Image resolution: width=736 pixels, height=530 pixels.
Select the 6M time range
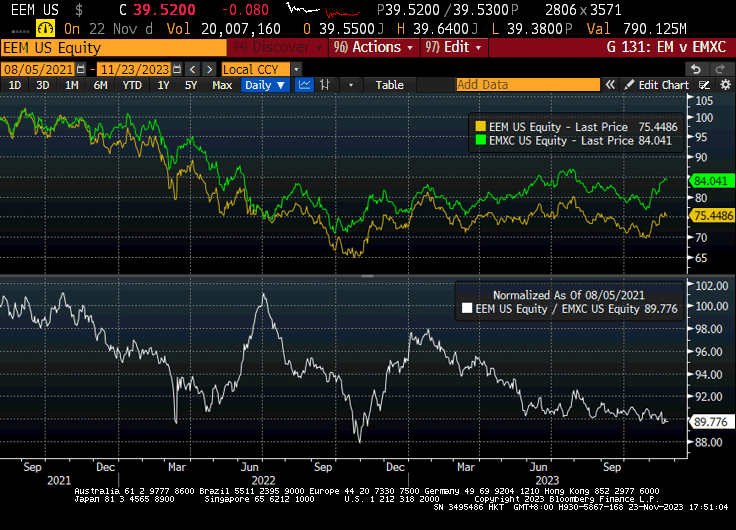[100, 85]
